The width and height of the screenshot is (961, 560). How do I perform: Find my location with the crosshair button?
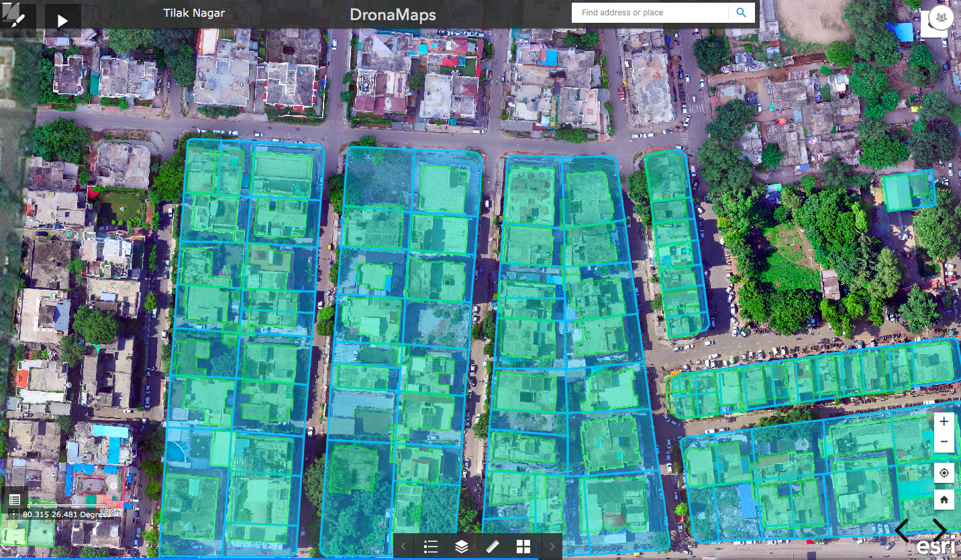pos(944,473)
